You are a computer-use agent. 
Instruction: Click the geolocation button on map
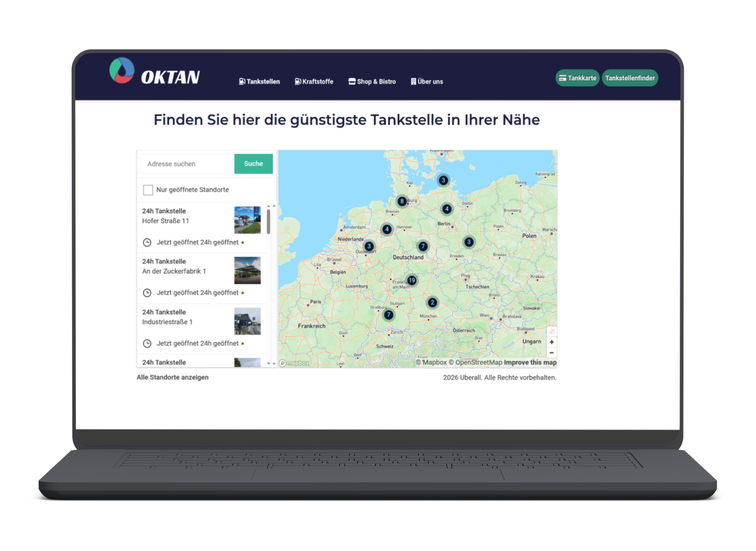pyautogui.click(x=552, y=331)
